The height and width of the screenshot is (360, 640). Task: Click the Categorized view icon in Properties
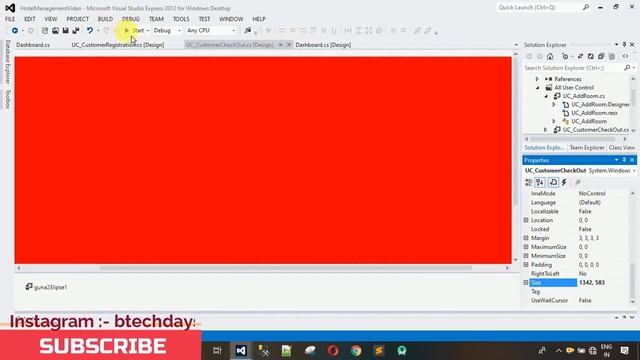[x=529, y=182]
